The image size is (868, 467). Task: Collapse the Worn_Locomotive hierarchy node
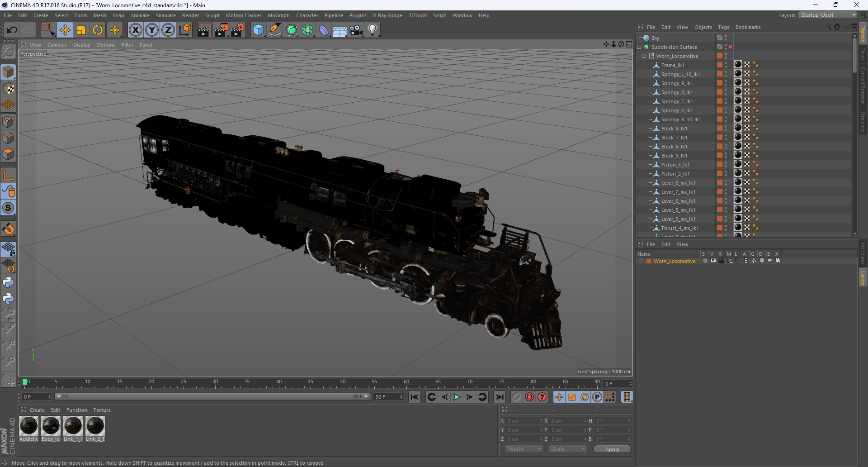[x=644, y=56]
